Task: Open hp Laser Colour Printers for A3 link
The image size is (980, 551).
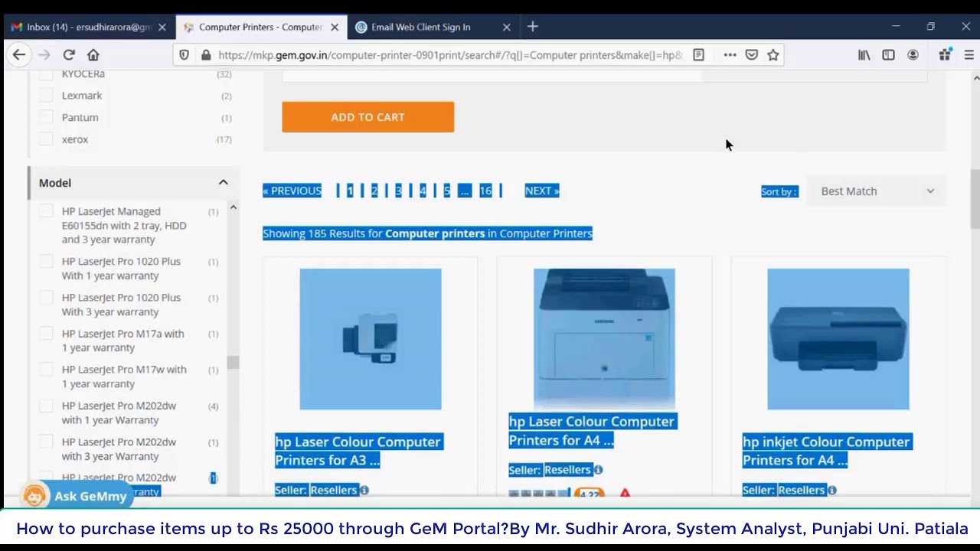Action: click(358, 451)
